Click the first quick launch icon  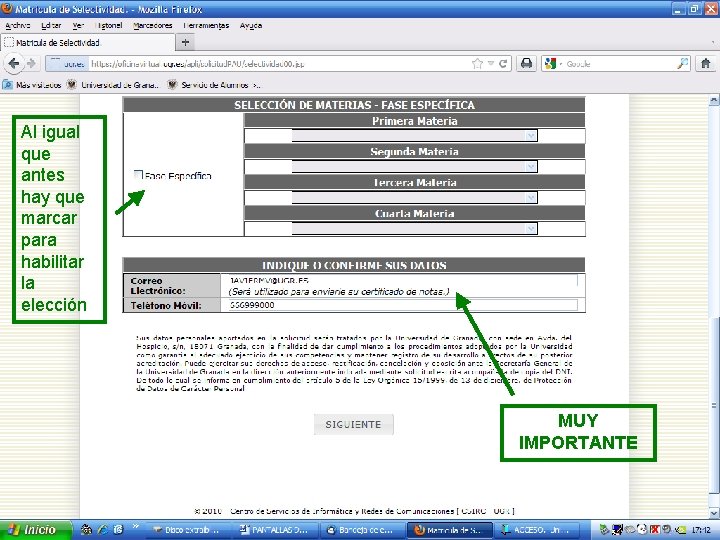click(86, 530)
